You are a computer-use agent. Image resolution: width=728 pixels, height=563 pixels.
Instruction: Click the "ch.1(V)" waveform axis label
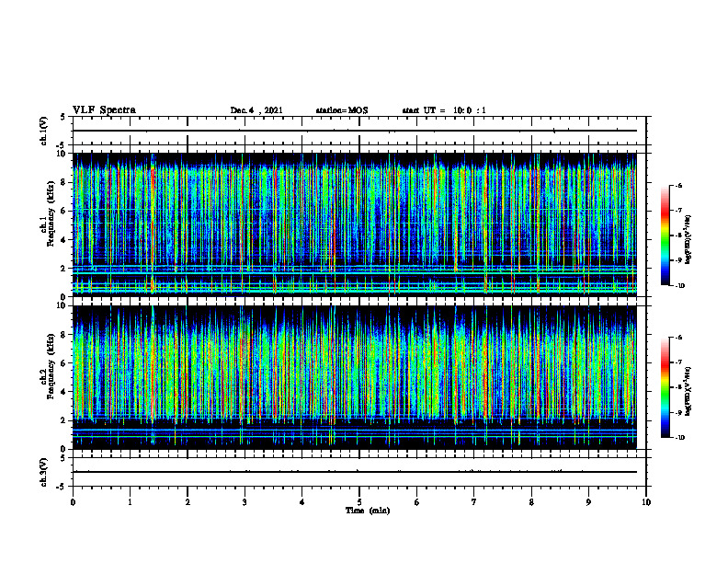coord(43,131)
